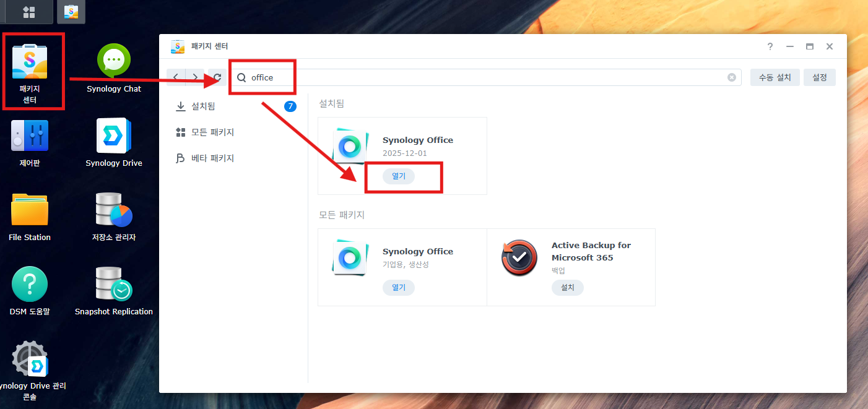Open 저장소 관리자 storage manager icon

[x=114, y=209]
